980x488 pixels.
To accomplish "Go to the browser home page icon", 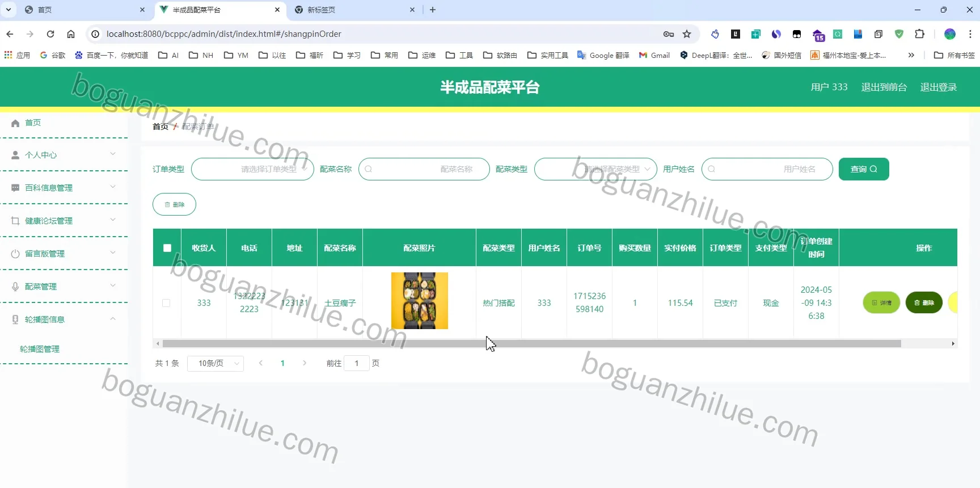I will (71, 34).
